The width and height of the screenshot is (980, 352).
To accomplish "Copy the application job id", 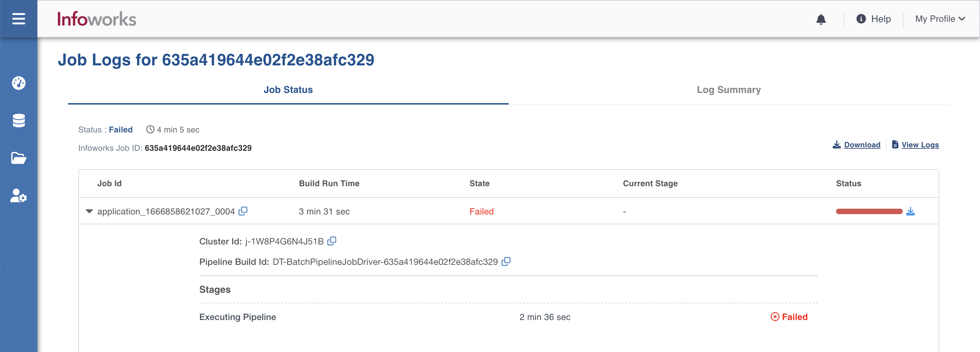I will pos(243,211).
